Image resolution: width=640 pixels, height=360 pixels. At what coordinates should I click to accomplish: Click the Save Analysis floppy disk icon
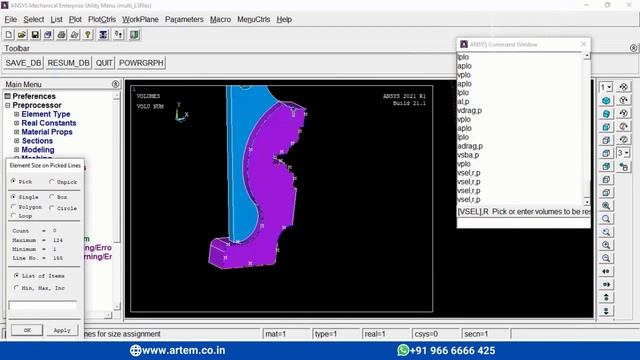(35, 35)
